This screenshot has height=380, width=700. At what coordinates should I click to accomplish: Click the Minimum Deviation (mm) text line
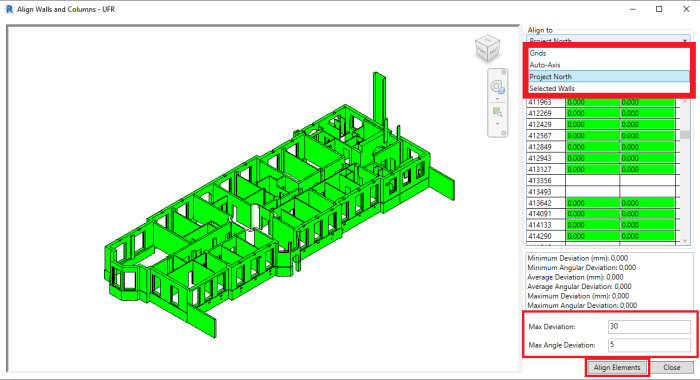[x=578, y=258]
